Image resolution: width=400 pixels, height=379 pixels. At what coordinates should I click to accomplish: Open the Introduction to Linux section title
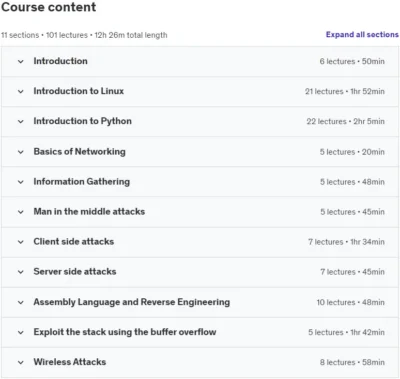click(79, 91)
